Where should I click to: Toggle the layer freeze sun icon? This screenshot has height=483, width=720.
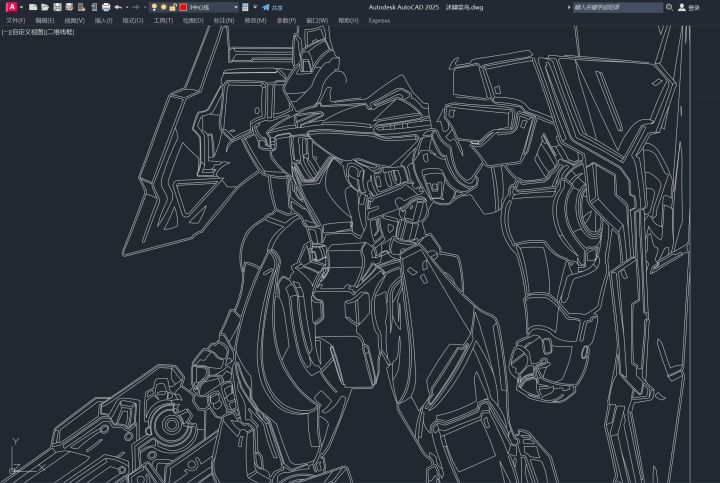tap(163, 7)
